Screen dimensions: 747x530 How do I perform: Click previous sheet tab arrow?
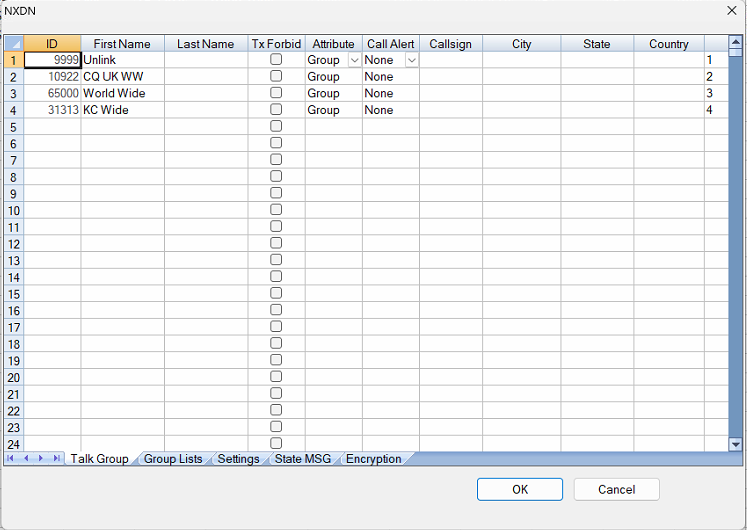26,458
